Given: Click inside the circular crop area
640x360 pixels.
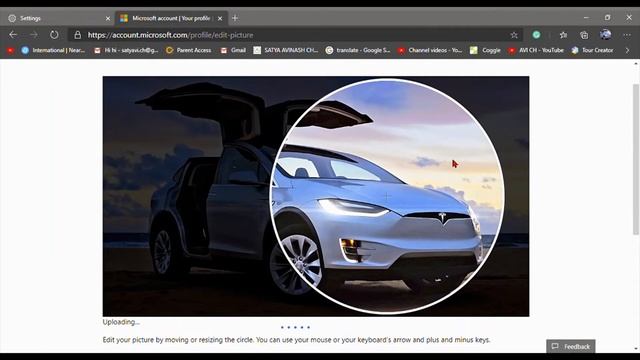Looking at the screenshot, I should pos(387,196).
